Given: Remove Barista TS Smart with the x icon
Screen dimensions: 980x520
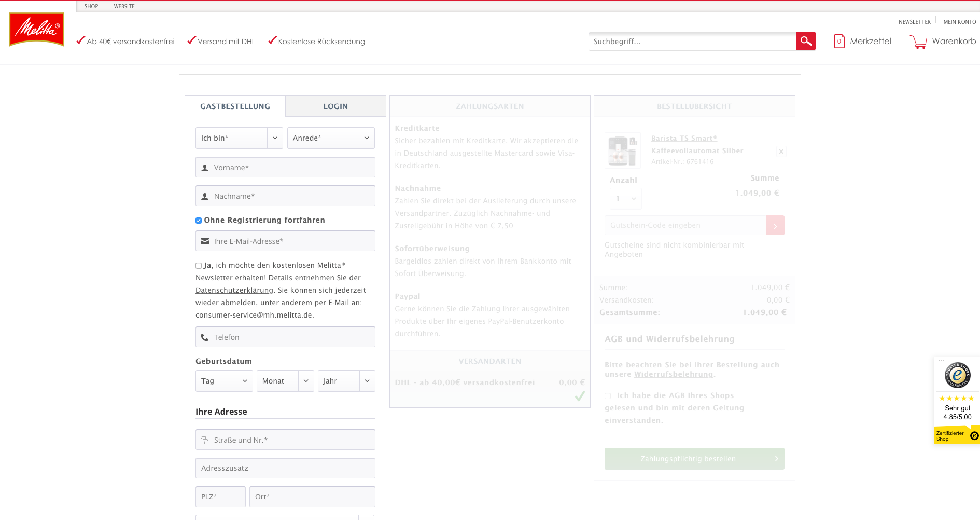Looking at the screenshot, I should 781,152.
